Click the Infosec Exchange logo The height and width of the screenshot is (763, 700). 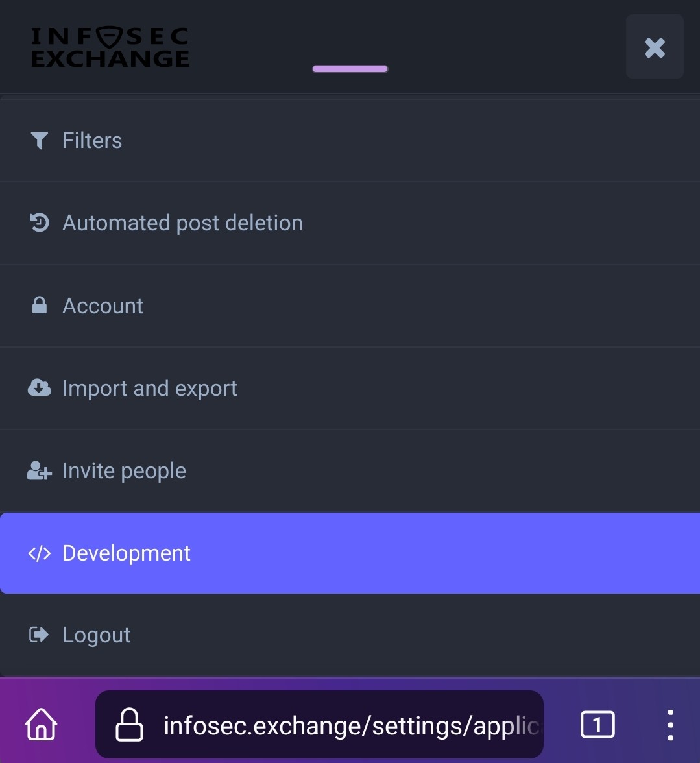point(110,47)
